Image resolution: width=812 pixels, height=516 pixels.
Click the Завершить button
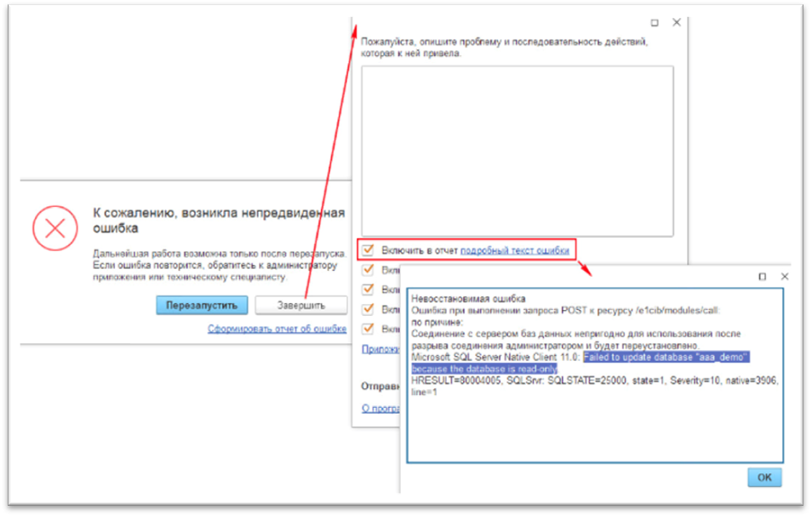301,305
